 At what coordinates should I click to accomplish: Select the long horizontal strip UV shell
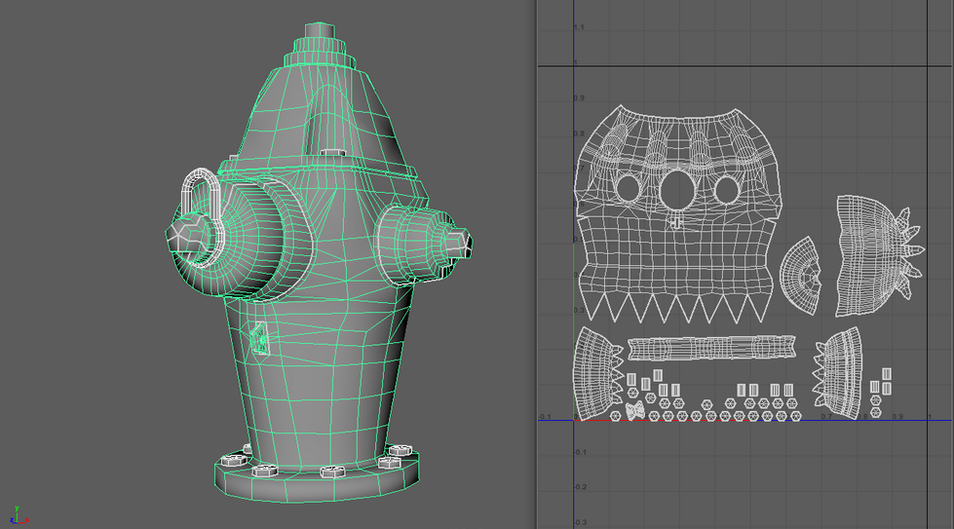point(711,347)
